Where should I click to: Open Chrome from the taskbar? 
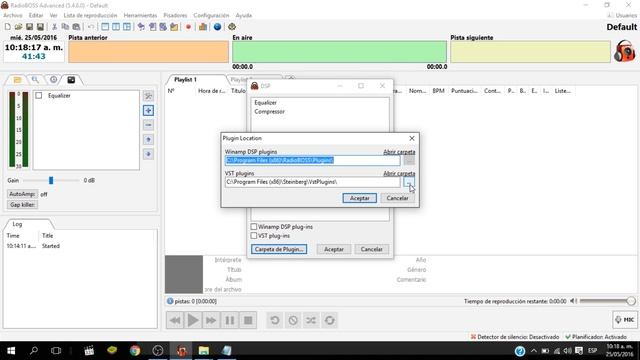coord(135,351)
